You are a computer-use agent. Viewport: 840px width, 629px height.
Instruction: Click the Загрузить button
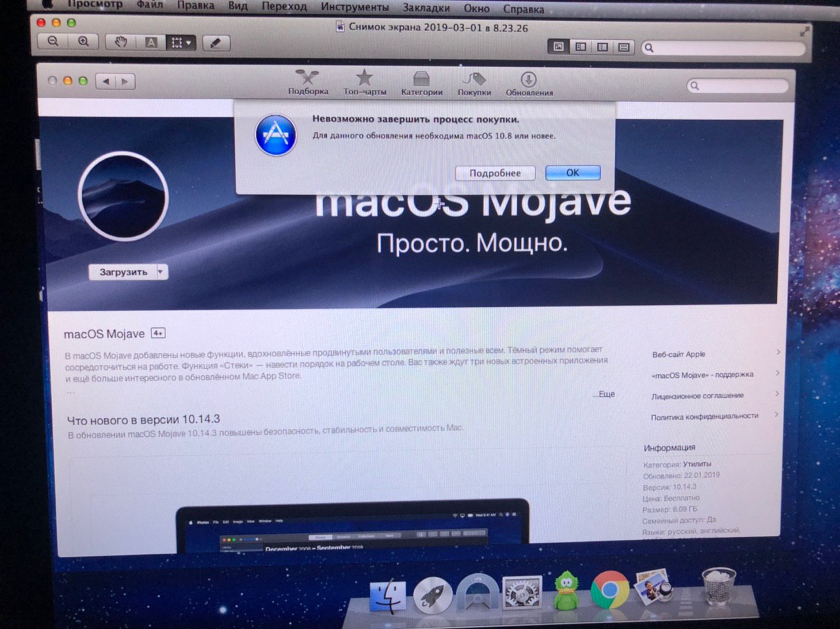pyautogui.click(x=123, y=272)
